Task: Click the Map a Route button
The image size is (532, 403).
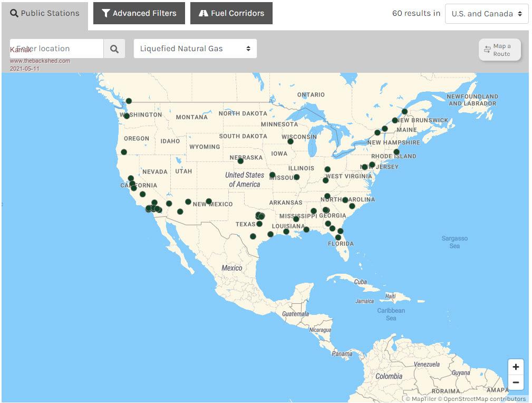Action: click(x=499, y=50)
